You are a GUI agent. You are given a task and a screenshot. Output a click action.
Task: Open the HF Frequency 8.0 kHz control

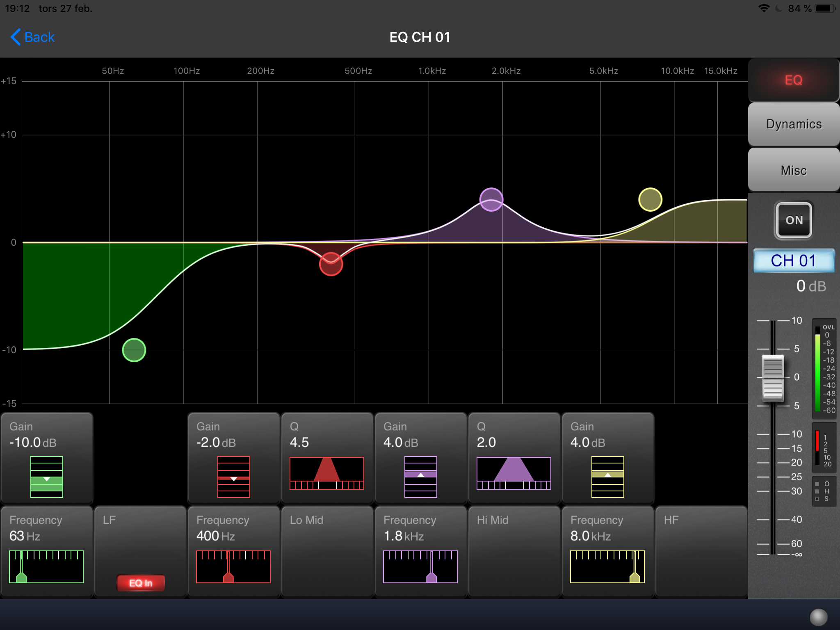tap(607, 551)
